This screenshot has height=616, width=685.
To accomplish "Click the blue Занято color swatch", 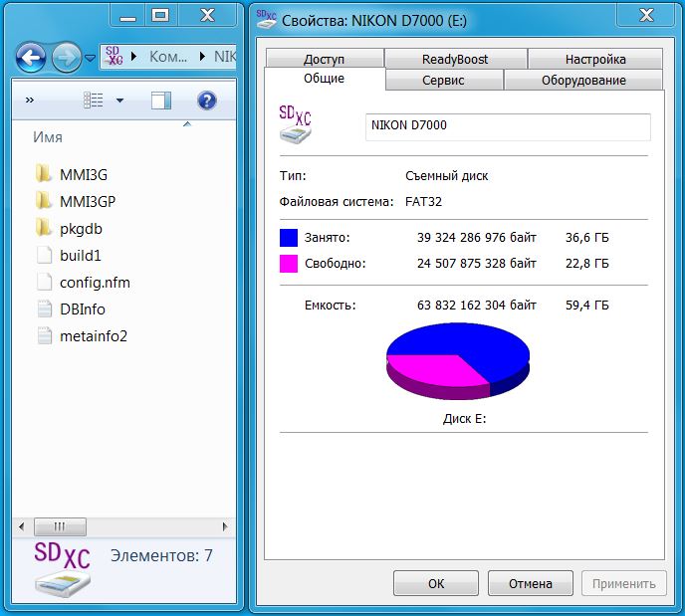I will (289, 238).
